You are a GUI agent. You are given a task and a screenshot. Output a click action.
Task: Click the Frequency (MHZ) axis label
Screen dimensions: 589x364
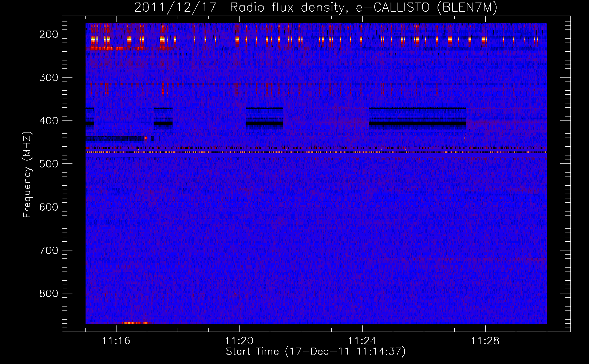27,175
